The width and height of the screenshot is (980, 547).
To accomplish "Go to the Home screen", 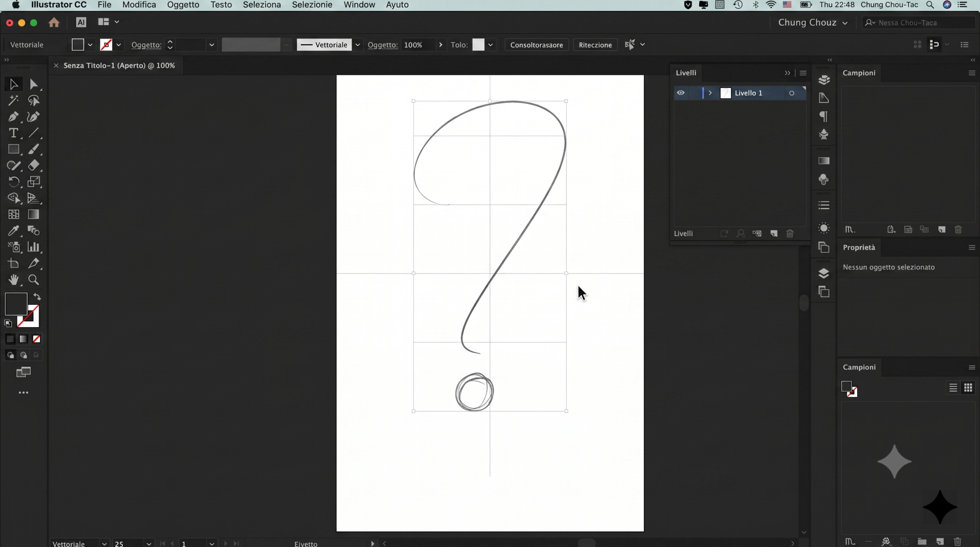I will pos(54,23).
